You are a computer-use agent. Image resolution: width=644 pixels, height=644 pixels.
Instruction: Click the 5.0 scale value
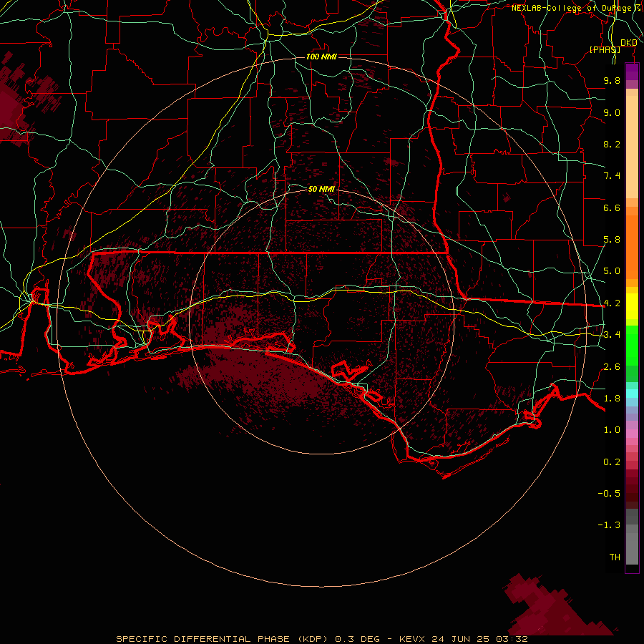pos(612,271)
